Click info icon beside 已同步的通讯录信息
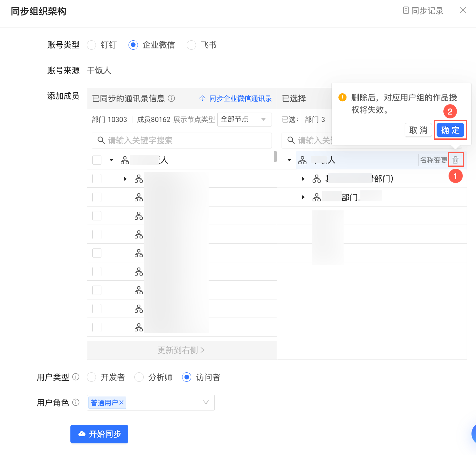Viewport: 476px width, 455px height. [171, 98]
